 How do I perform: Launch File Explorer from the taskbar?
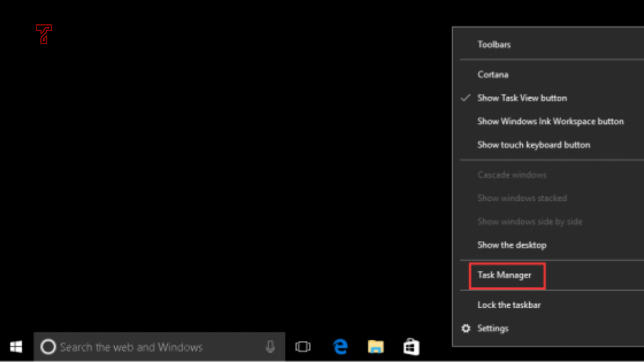click(x=375, y=346)
